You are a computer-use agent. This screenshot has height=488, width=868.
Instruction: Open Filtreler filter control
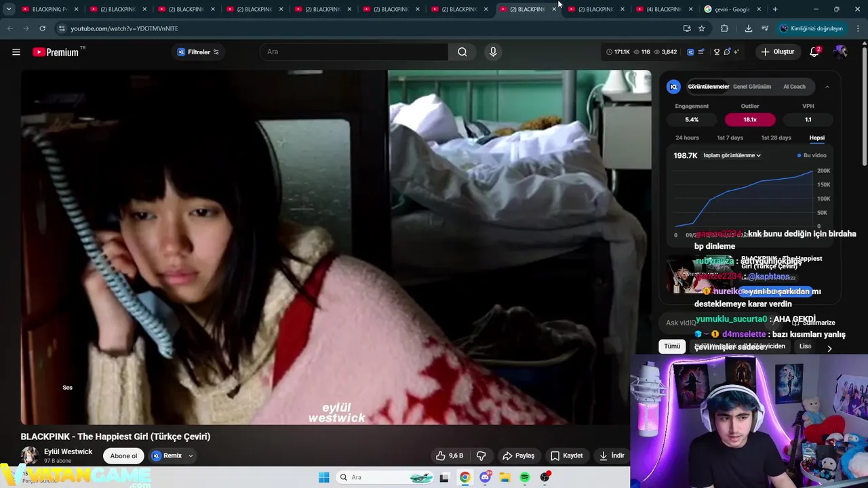pyautogui.click(x=198, y=52)
